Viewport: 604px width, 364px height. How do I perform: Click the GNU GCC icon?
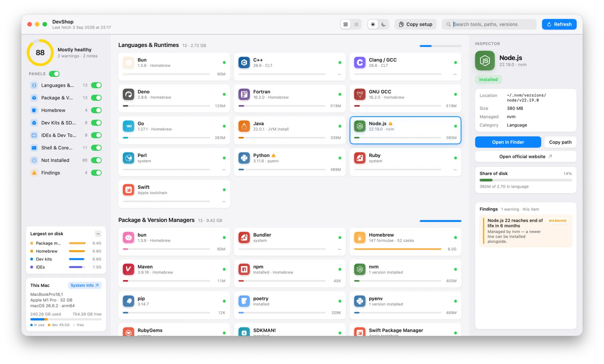pos(360,94)
